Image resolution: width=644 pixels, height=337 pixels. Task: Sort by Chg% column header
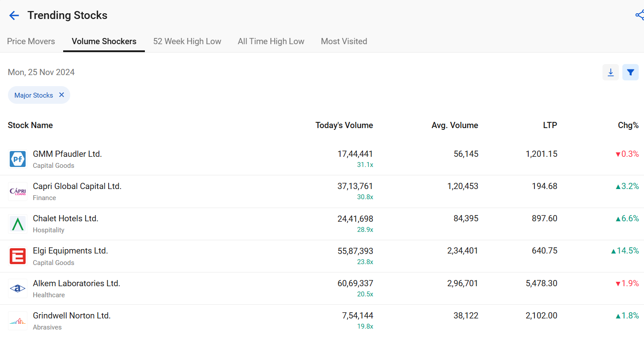click(628, 125)
